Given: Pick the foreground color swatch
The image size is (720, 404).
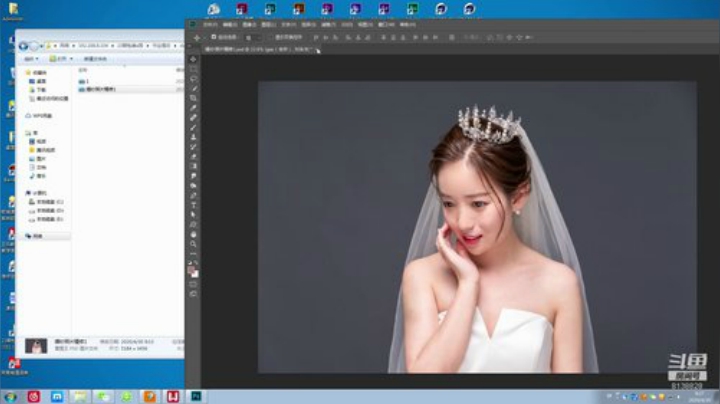Looking at the screenshot, I should (x=191, y=269).
